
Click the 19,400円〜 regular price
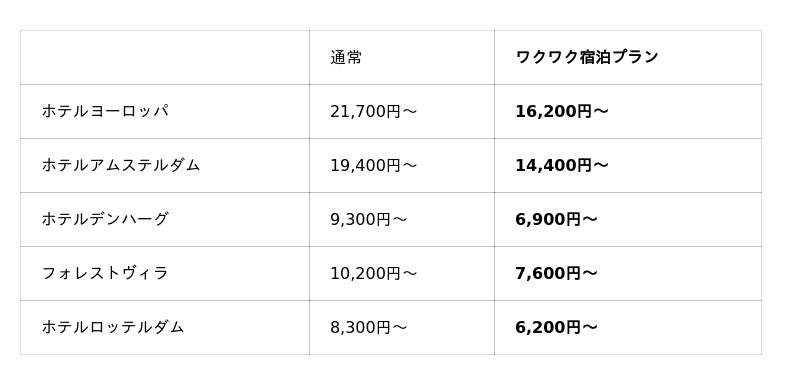point(373,165)
